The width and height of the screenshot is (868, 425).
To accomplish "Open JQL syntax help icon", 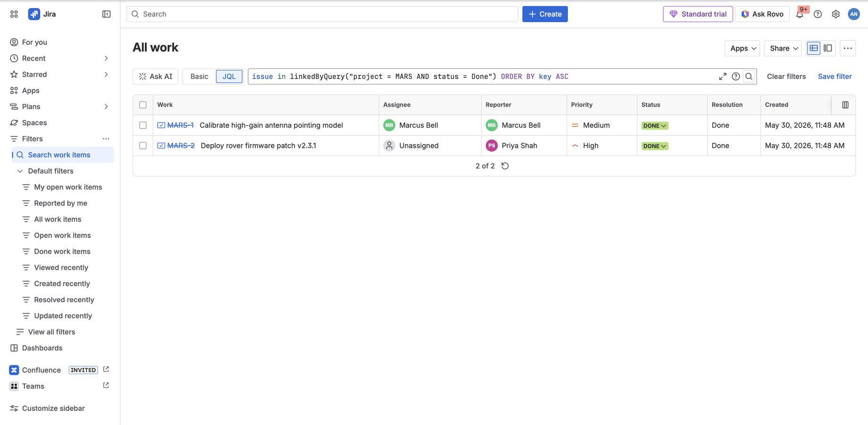I will [736, 76].
